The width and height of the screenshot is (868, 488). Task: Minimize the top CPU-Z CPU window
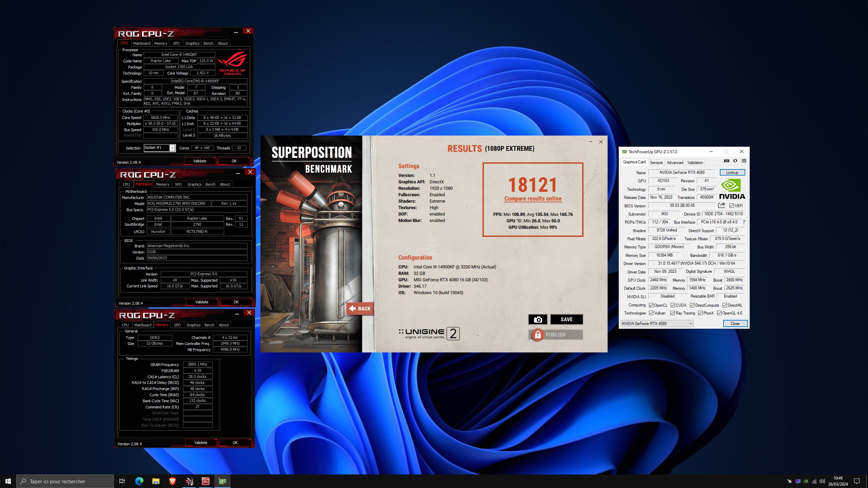[236, 32]
